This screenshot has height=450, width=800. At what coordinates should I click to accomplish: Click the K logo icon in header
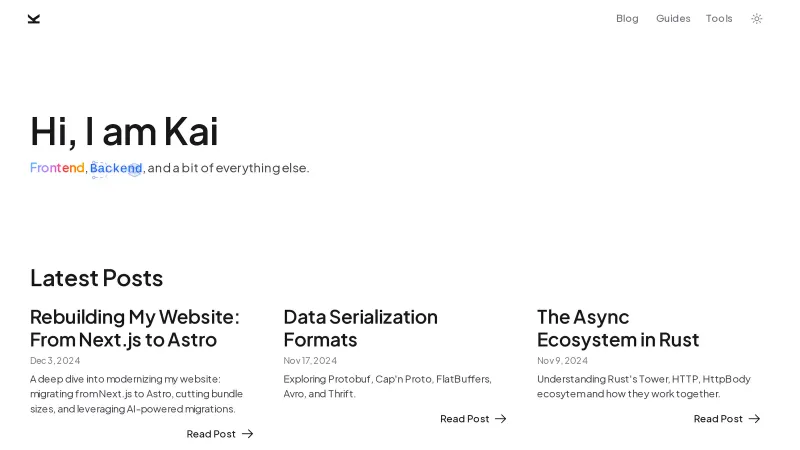point(34,18)
